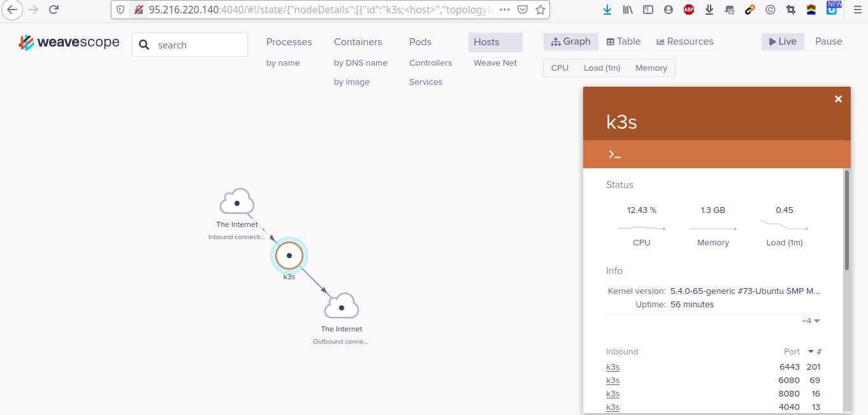Click the blue NEW badge extension icon
Image resolution: width=868 pixels, height=415 pixels.
(832, 8)
